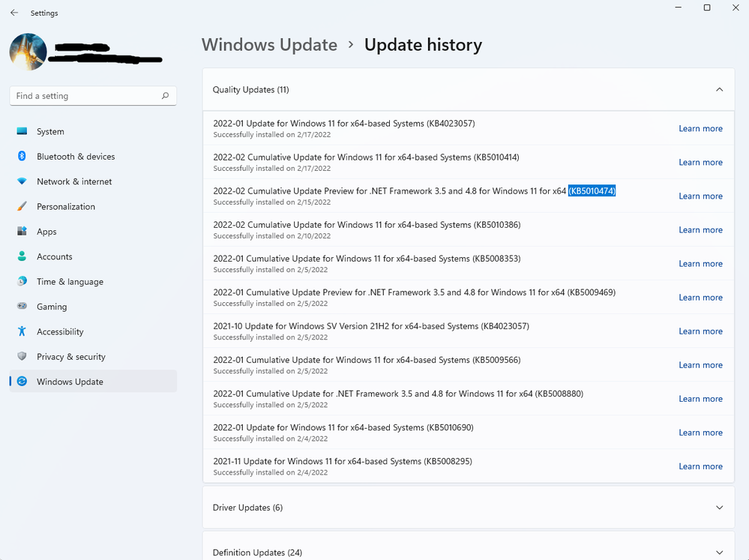Open Time & language settings

pyautogui.click(x=93, y=281)
